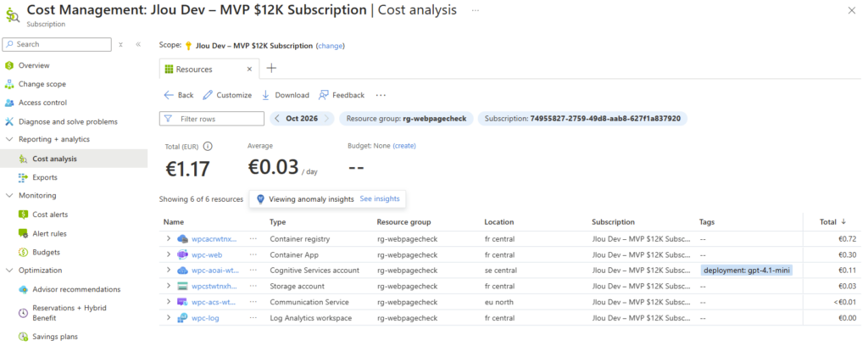Collapse the Reporting + analytics section

pos(9,140)
